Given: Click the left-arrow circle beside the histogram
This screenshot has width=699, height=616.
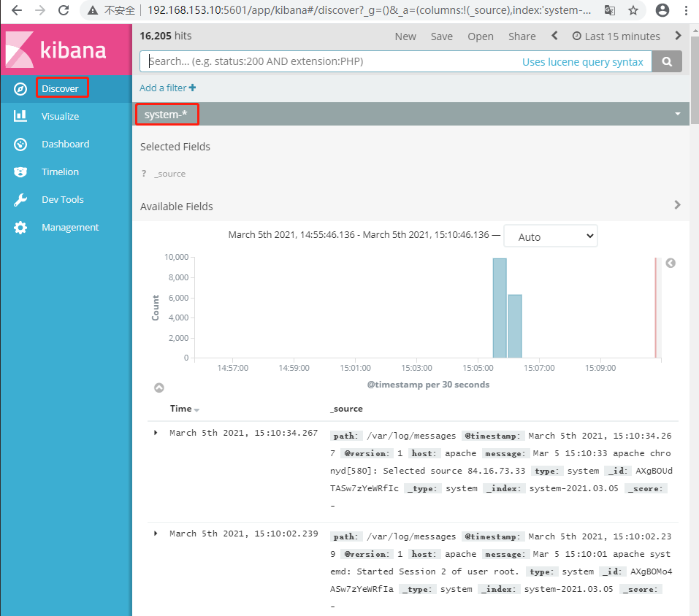Looking at the screenshot, I should [x=671, y=263].
